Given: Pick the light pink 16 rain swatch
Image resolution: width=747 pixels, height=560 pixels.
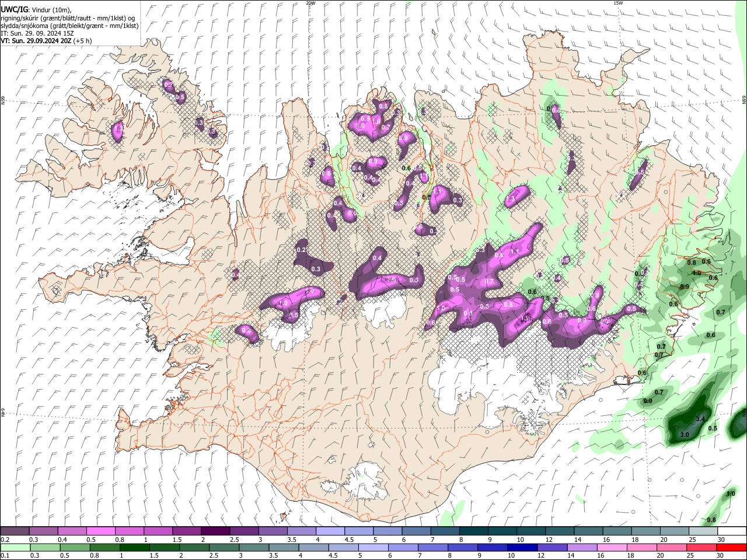Looking at the screenshot, I should [612, 548].
